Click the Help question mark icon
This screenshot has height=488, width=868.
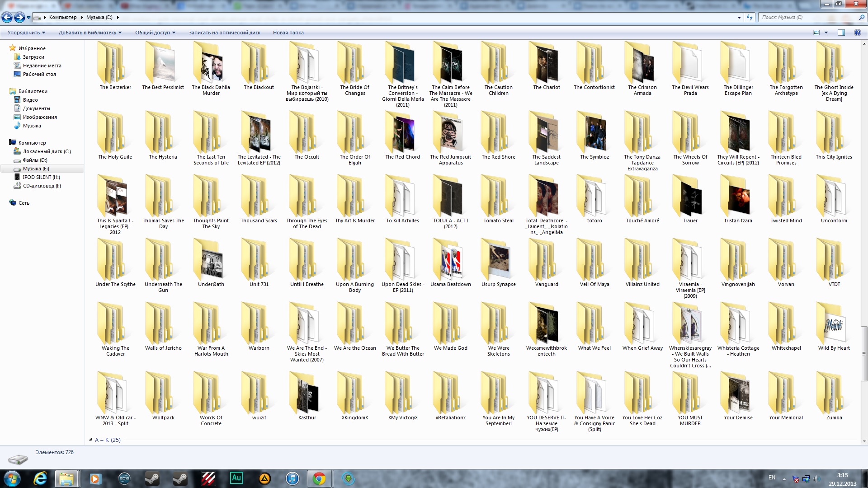pyautogui.click(x=857, y=33)
